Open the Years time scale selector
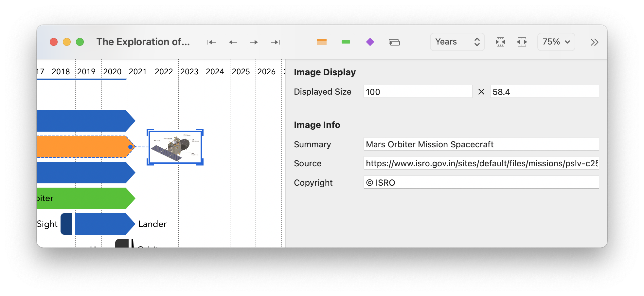This screenshot has height=296, width=644. coord(457,42)
